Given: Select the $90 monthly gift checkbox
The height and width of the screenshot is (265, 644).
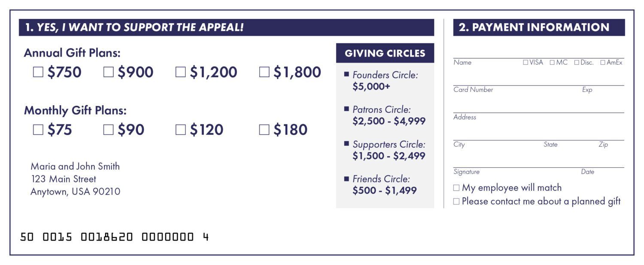Looking at the screenshot, I should 109,130.
